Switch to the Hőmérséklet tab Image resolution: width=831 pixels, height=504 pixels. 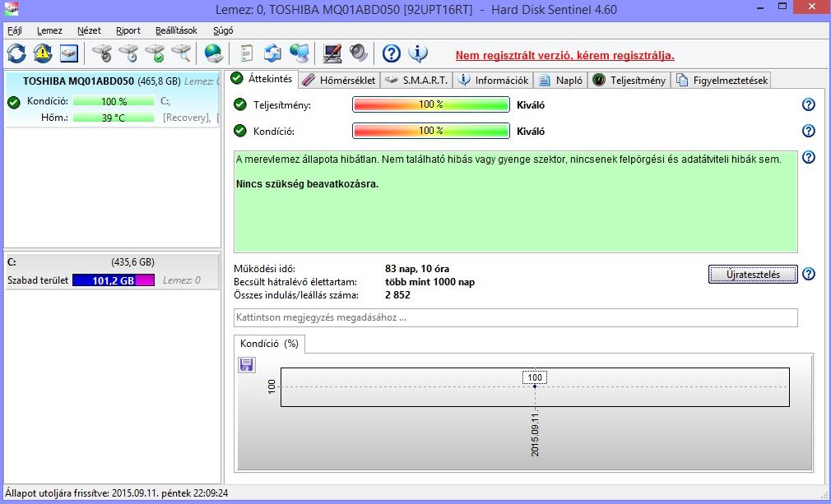click(339, 81)
